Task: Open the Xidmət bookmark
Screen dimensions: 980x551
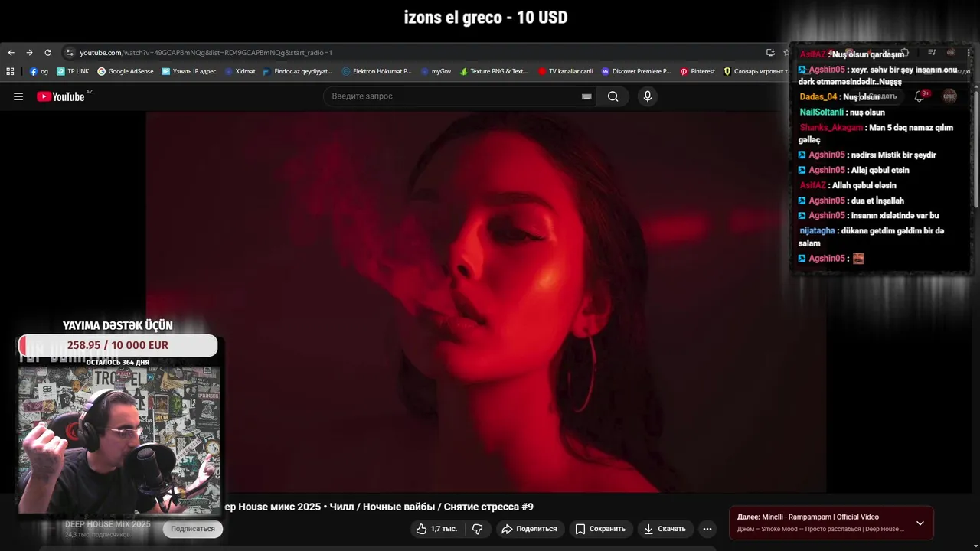Action: coord(240,71)
